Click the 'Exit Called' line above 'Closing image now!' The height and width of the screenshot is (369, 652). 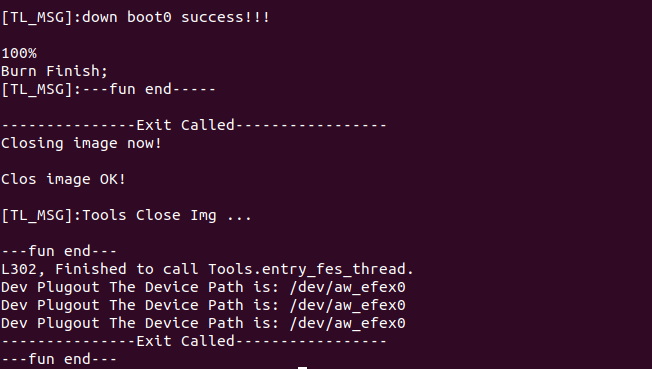(x=194, y=125)
